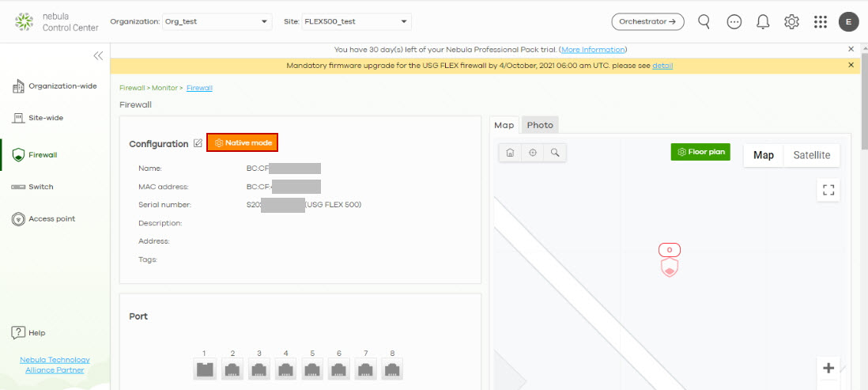Screen dimensions: 868x390
Task: Click the USG FLEX 500 serial text
Action: (x=334, y=205)
